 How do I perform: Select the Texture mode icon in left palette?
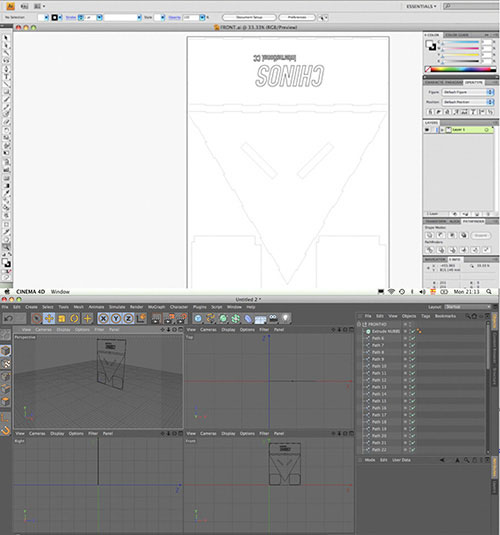(x=5, y=364)
